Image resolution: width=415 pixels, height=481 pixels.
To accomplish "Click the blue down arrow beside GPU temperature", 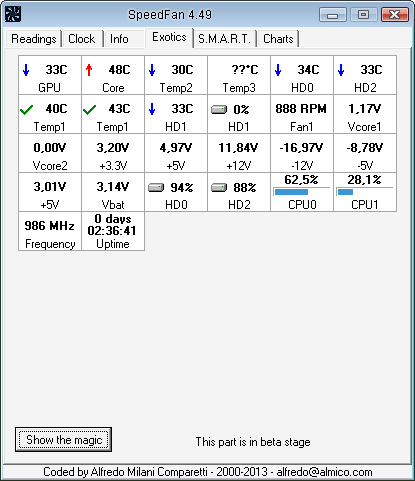I will coord(26,70).
